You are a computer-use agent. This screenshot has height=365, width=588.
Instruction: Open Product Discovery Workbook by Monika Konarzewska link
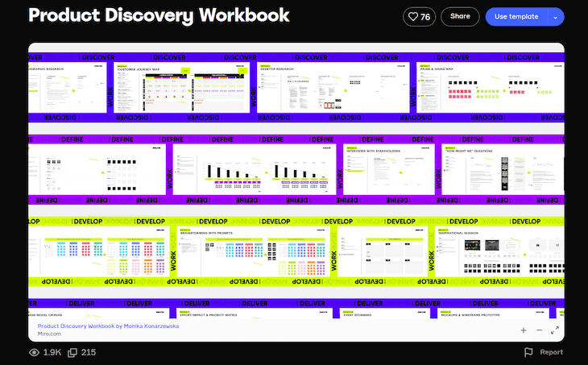coord(108,326)
